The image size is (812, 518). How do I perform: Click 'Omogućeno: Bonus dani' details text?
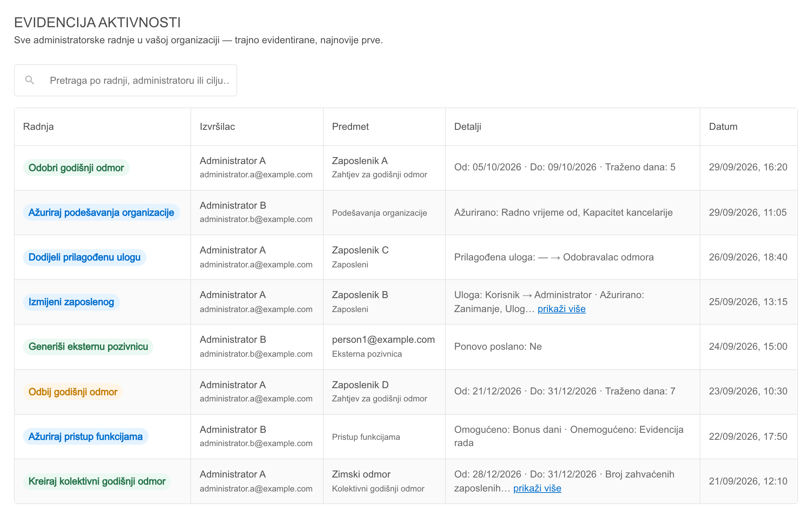coord(507,430)
